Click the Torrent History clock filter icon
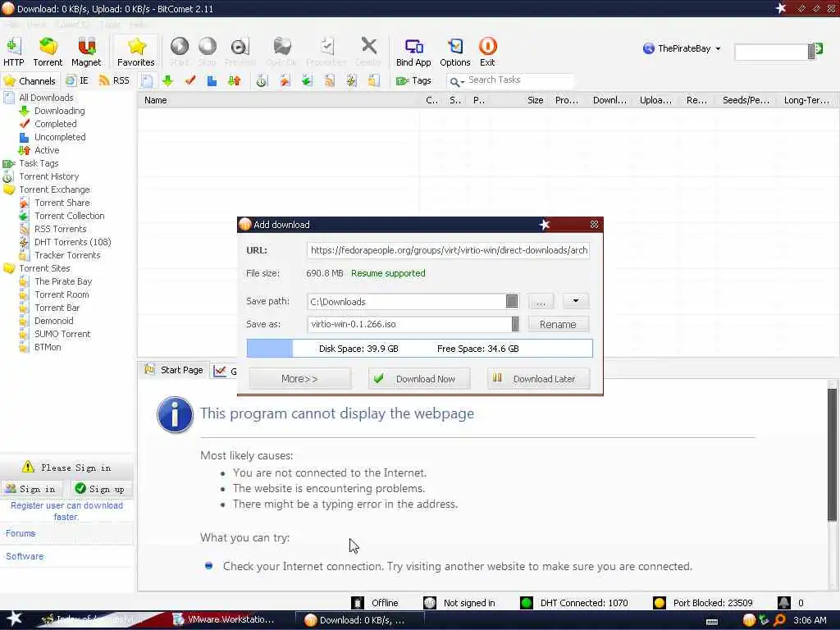This screenshot has height=630, width=840. [262, 81]
